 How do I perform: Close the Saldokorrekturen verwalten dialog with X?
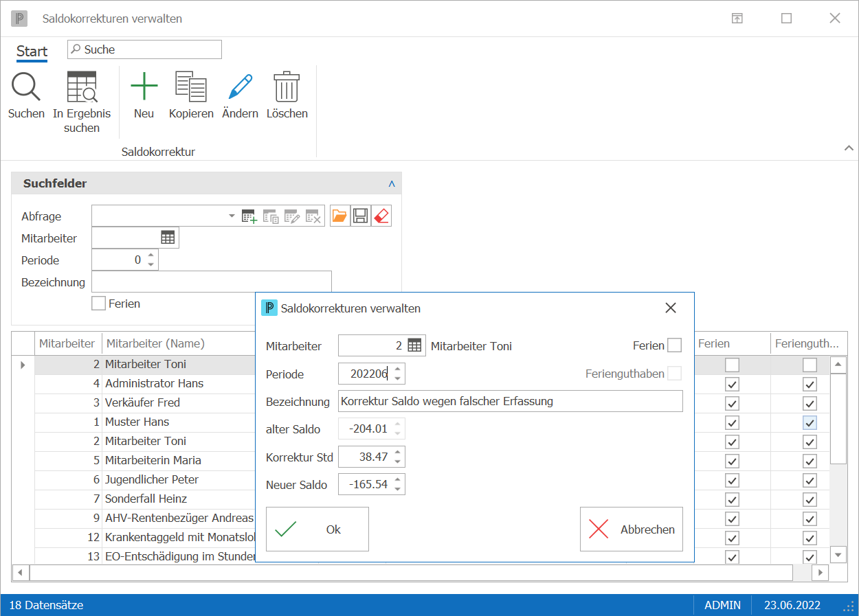tap(671, 308)
